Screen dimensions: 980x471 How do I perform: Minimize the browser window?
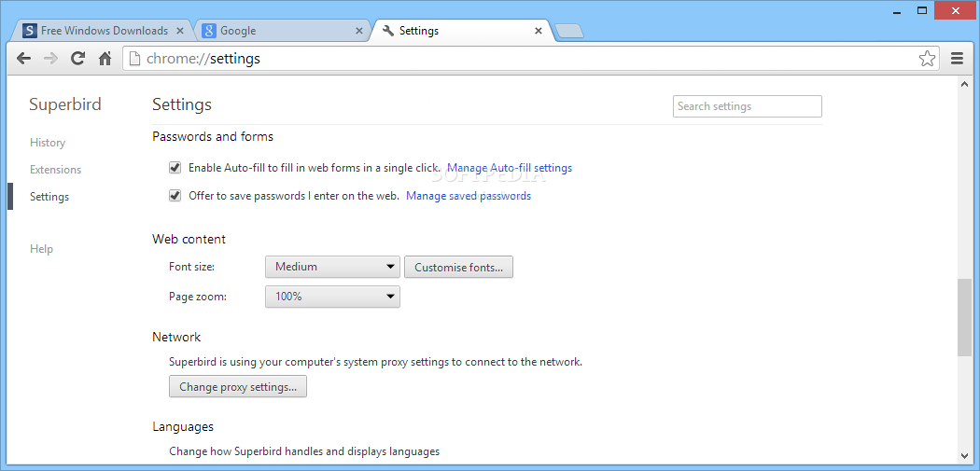[x=896, y=10]
